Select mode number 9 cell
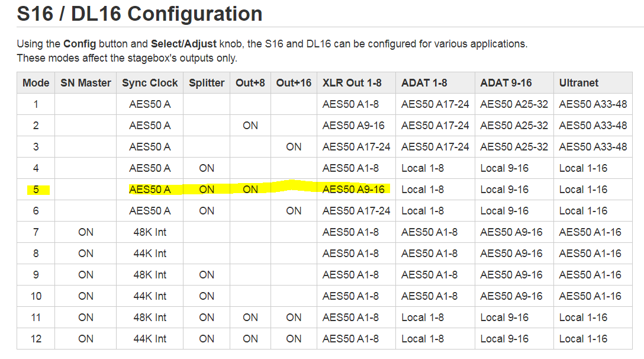 click(x=36, y=275)
